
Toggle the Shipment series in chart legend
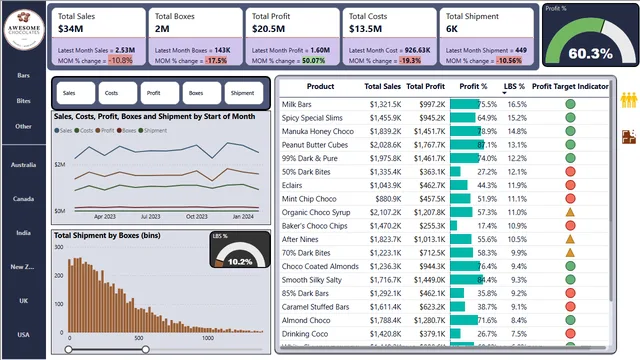[x=153, y=131]
